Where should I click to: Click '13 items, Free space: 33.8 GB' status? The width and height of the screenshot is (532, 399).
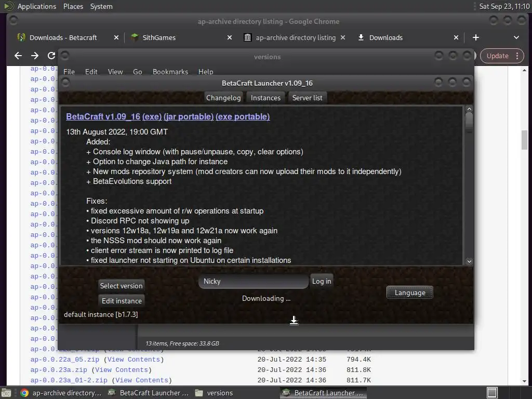pos(182,343)
